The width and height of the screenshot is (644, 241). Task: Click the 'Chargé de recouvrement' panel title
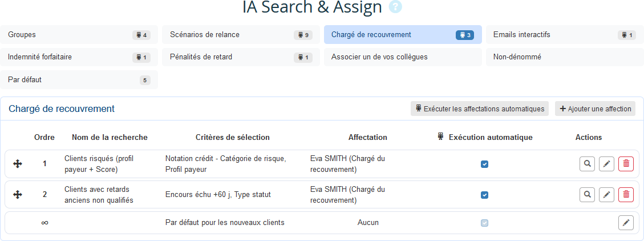[x=62, y=109]
